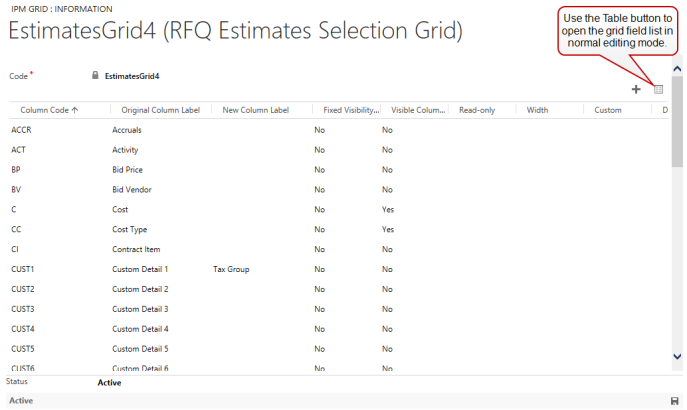Click the Read-only column header
The width and height of the screenshot is (687, 410).
coord(477,110)
